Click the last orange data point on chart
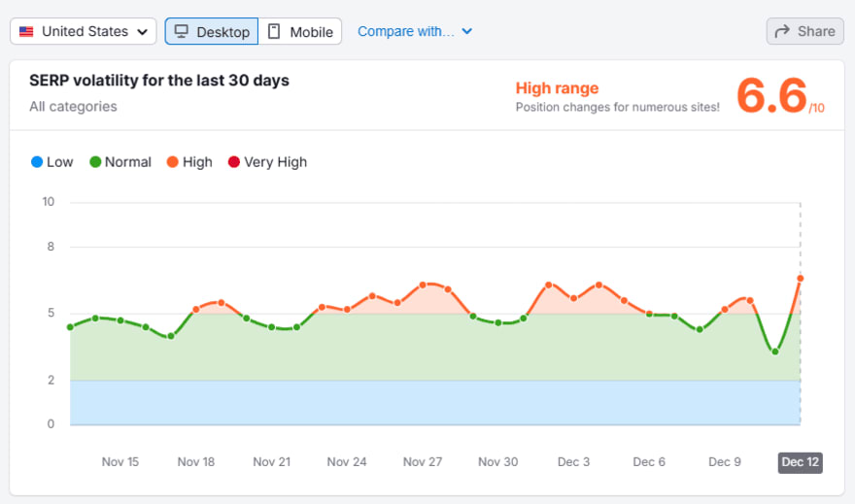This screenshot has height=504, width=855. pos(801,279)
